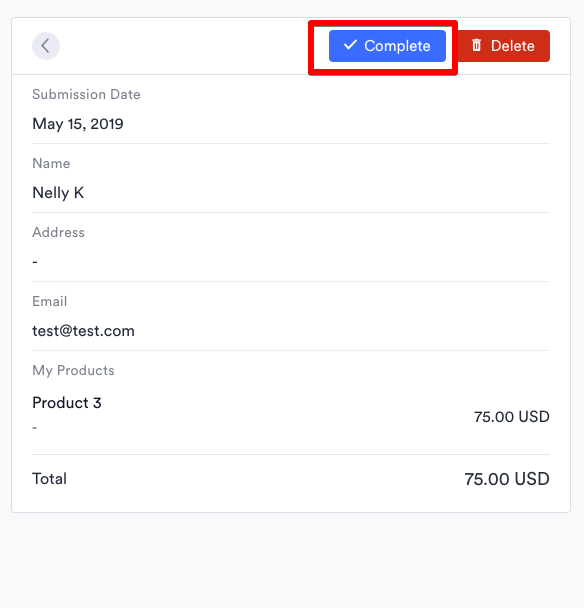Click the Product 3 price 75.00 USD
This screenshot has height=608, width=584.
tap(511, 417)
